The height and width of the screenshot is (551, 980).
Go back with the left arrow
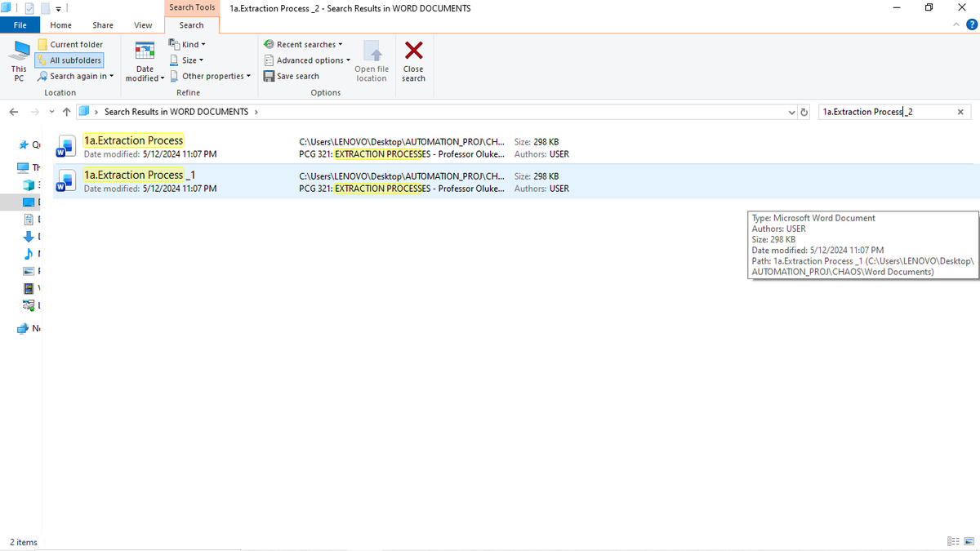click(x=14, y=112)
